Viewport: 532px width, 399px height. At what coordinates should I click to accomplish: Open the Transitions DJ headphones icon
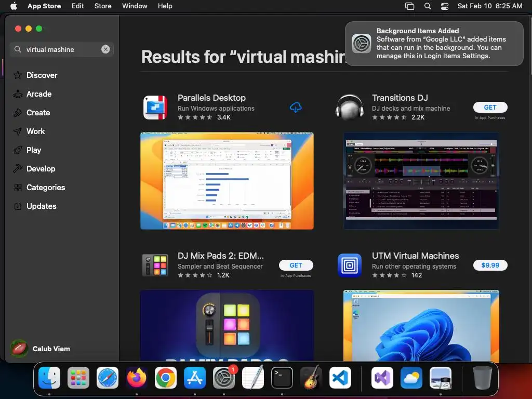point(350,108)
